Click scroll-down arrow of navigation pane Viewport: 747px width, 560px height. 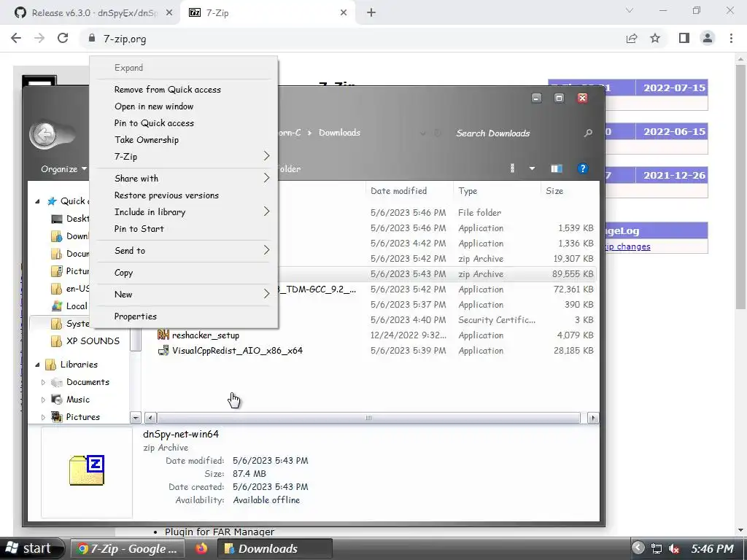click(136, 418)
